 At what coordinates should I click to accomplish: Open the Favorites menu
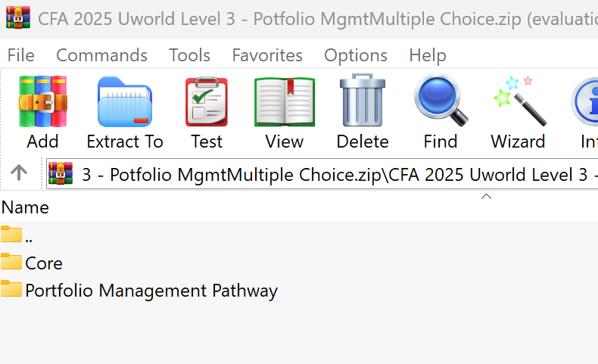[266, 55]
